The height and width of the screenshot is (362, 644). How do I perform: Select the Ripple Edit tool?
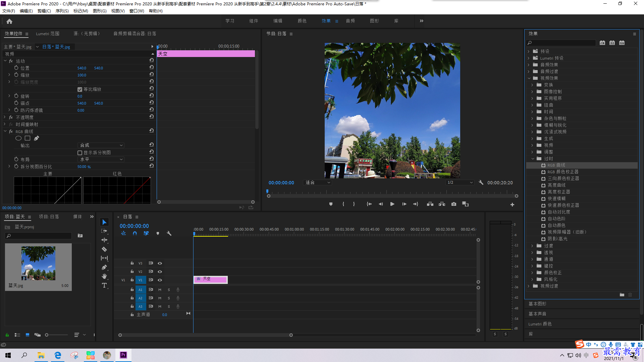[104, 240]
